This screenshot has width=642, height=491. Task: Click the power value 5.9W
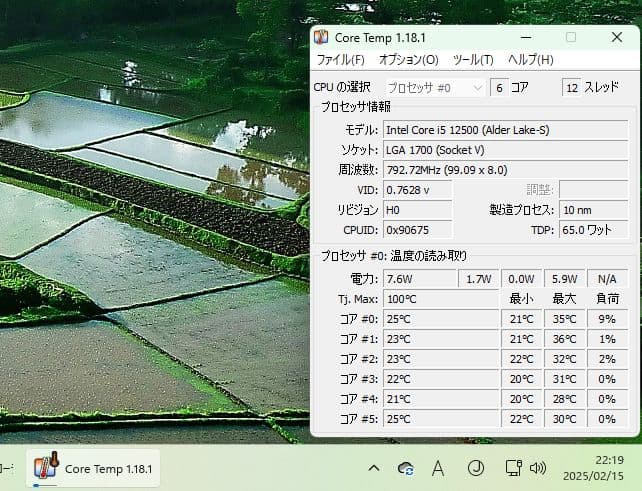(564, 279)
